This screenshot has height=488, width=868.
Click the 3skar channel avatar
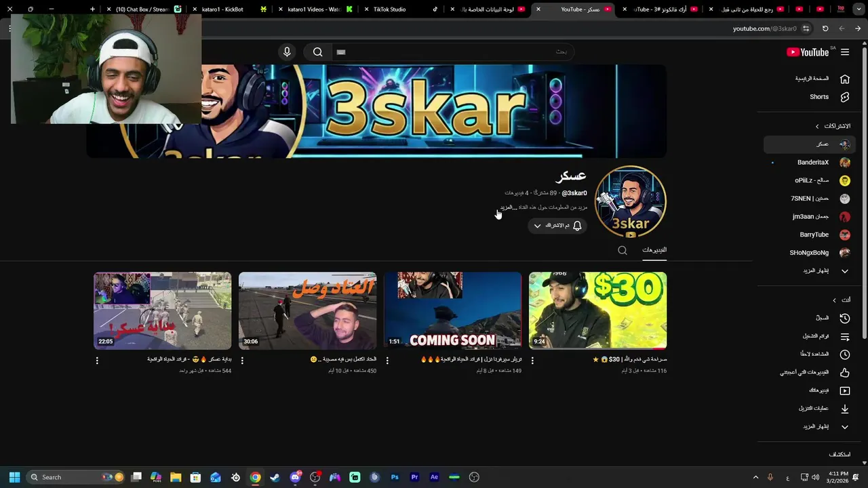click(x=631, y=201)
